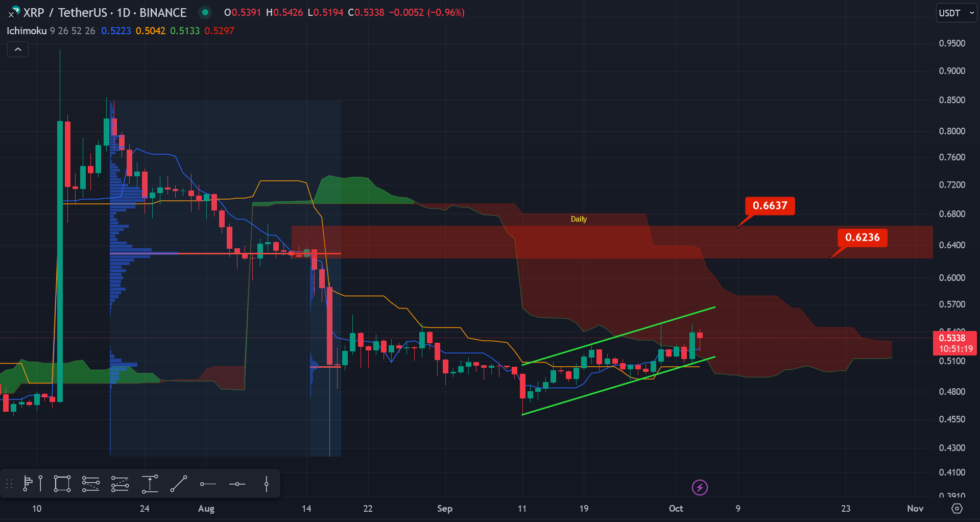
Task: Open the USDT currency dropdown
Action: tap(957, 13)
